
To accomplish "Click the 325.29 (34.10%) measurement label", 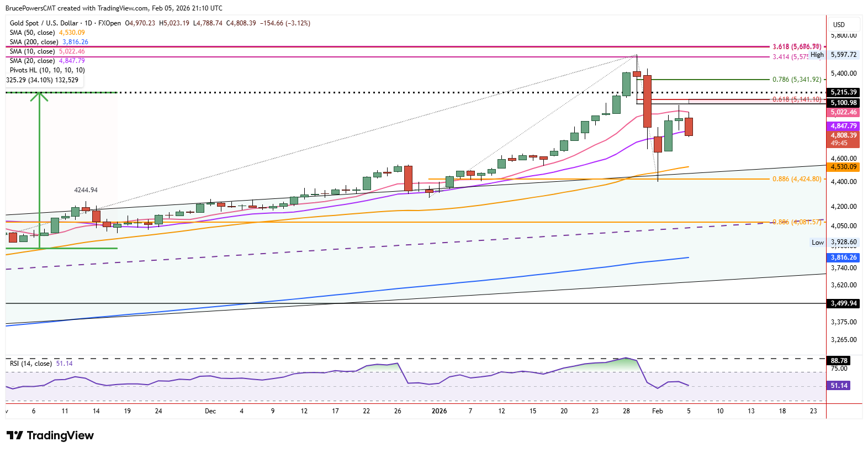I will 43,80.
